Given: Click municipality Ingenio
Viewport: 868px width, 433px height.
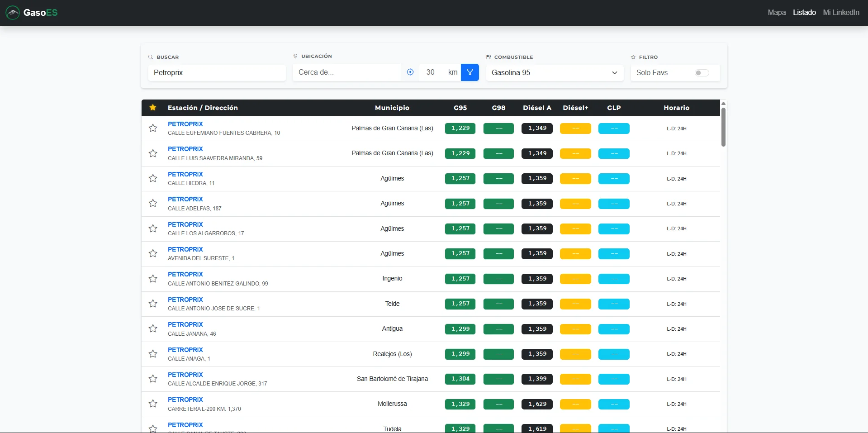Looking at the screenshot, I should pos(392,279).
